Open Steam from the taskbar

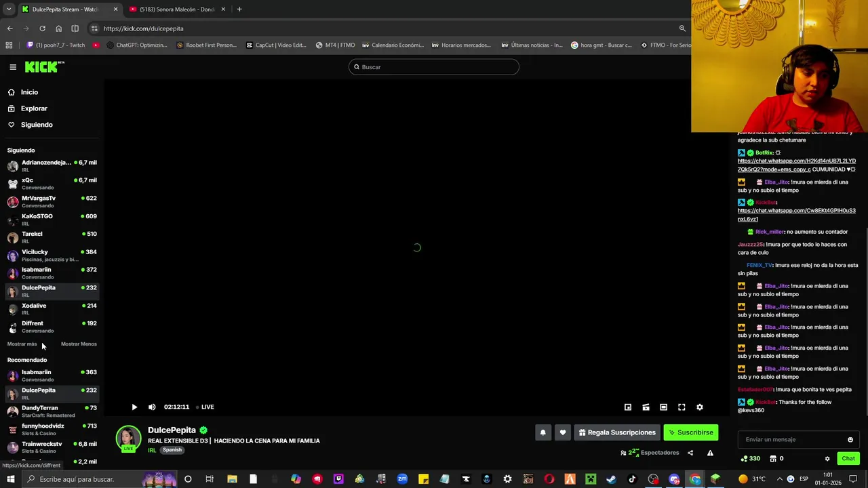point(611,479)
